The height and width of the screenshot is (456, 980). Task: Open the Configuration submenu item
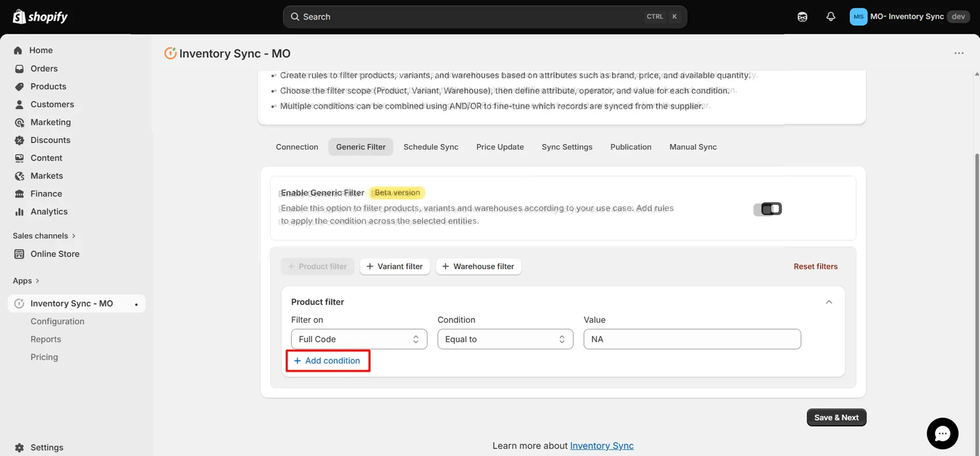click(57, 321)
